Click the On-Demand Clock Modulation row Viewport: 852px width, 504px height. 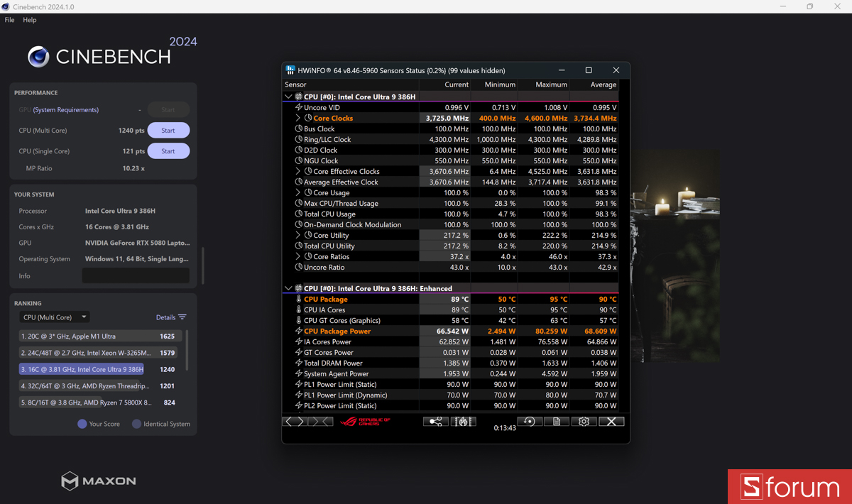(x=451, y=224)
